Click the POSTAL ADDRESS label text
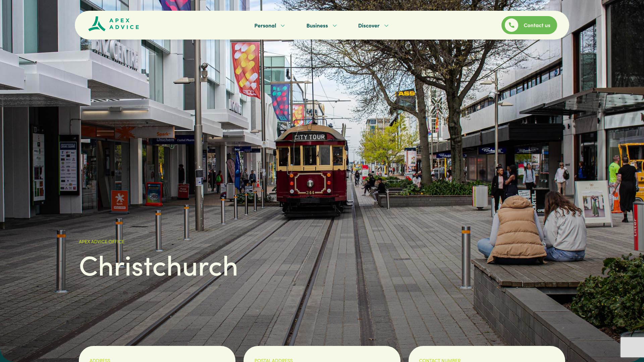This screenshot has height=362, width=644. [273, 360]
